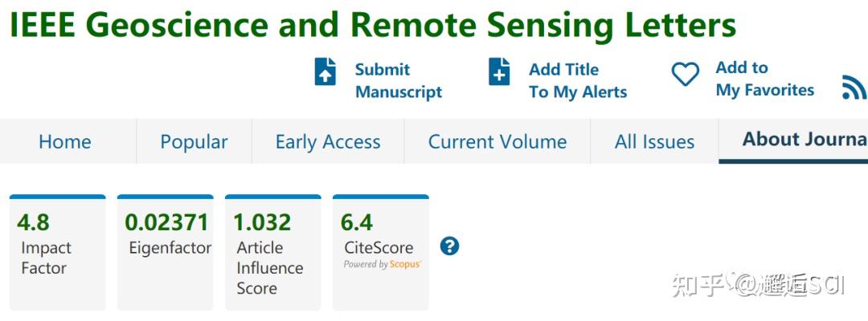The width and height of the screenshot is (868, 321).
Task: Select the Current Volume tab
Action: pos(497,142)
